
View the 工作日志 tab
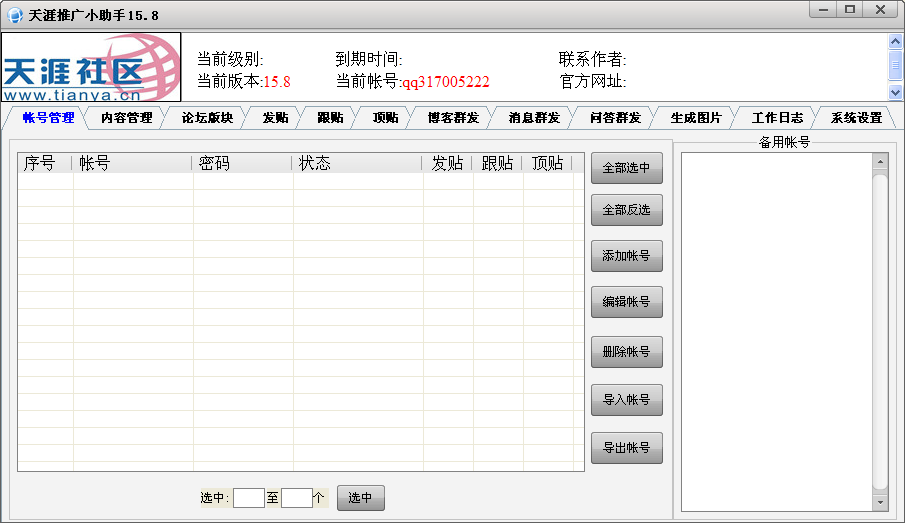(x=777, y=118)
